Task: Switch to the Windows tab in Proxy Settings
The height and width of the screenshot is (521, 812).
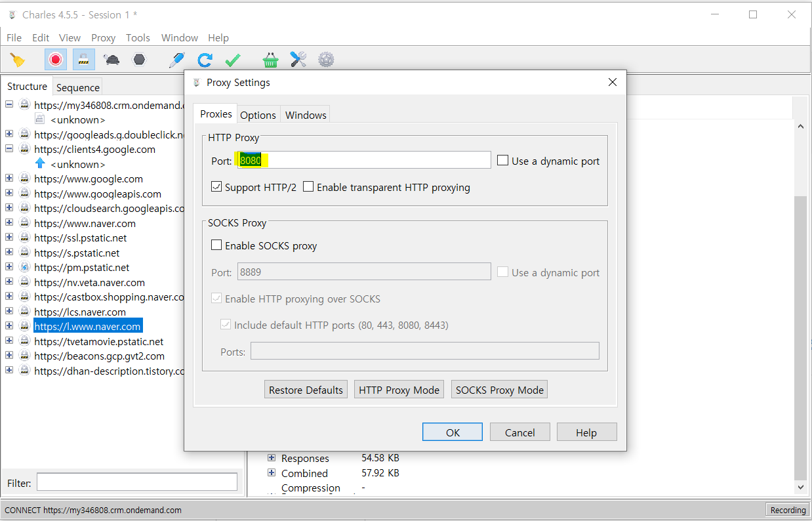Action: [x=306, y=115]
